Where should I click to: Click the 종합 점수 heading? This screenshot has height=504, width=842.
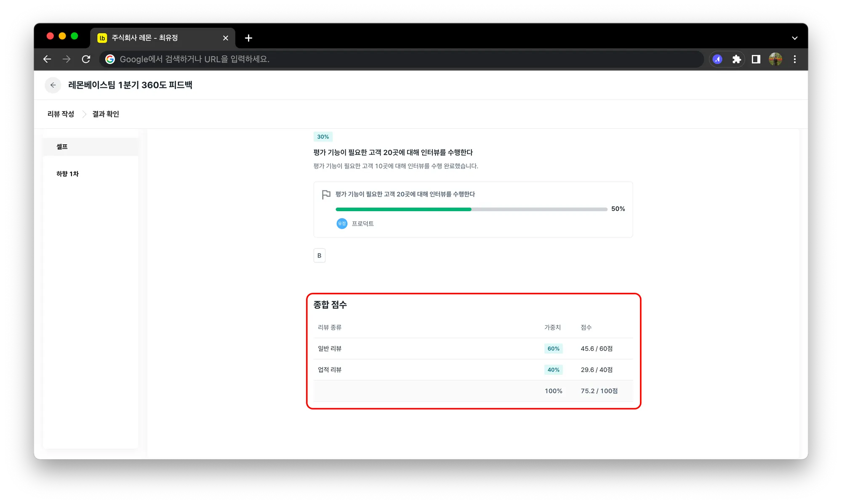pyautogui.click(x=330, y=305)
